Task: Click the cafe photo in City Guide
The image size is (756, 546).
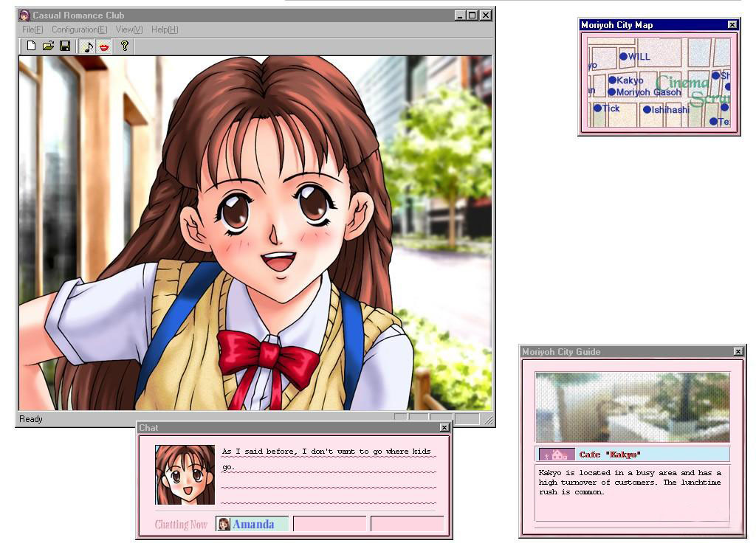Action: coord(632,407)
